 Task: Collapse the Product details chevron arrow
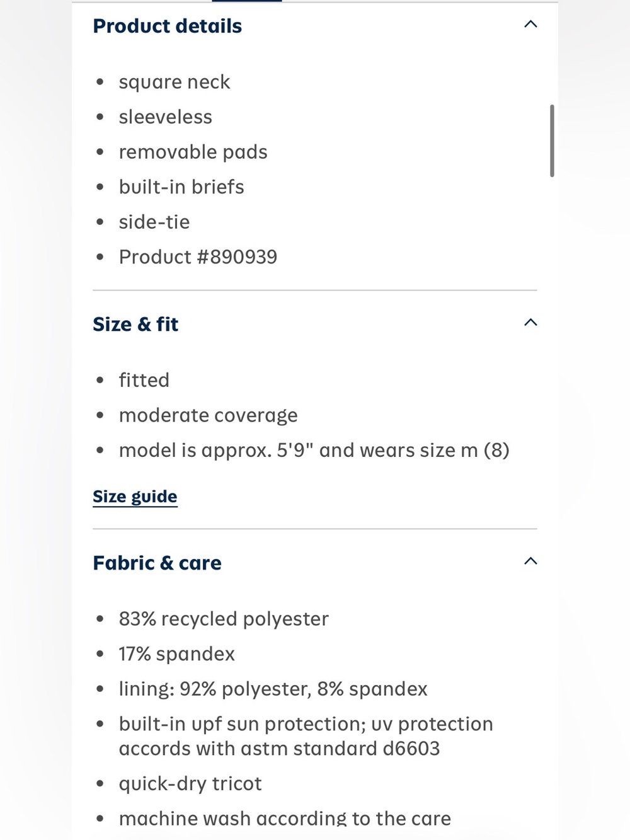pyautogui.click(x=530, y=25)
